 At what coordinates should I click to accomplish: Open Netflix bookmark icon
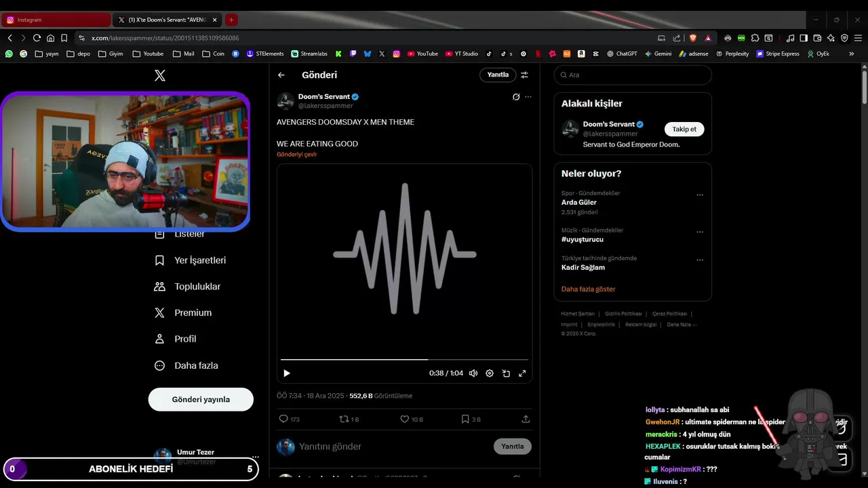point(538,54)
